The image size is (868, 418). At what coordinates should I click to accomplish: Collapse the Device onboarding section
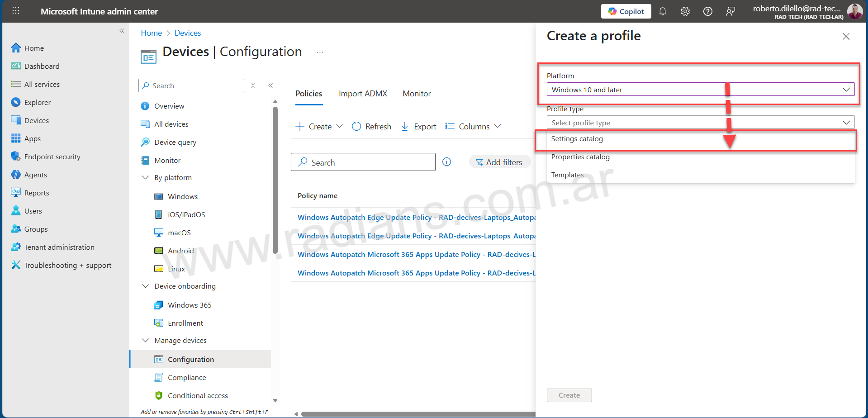pyautogui.click(x=145, y=286)
